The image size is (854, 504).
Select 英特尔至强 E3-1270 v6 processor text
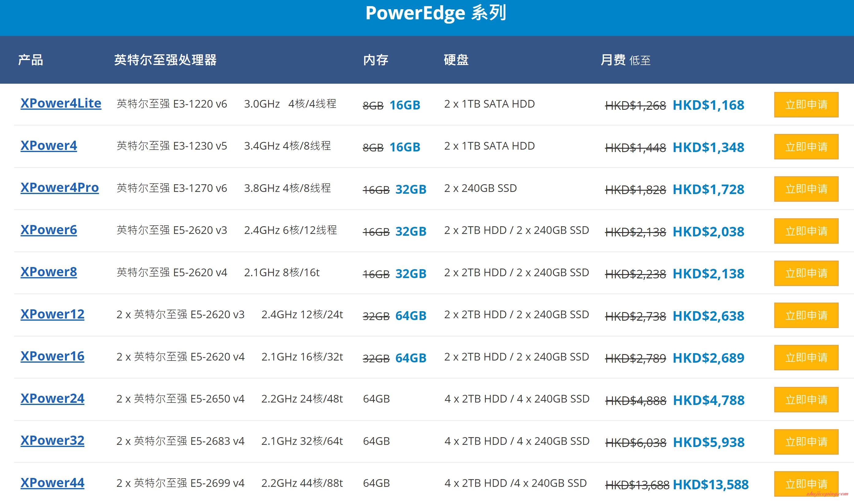[171, 188]
